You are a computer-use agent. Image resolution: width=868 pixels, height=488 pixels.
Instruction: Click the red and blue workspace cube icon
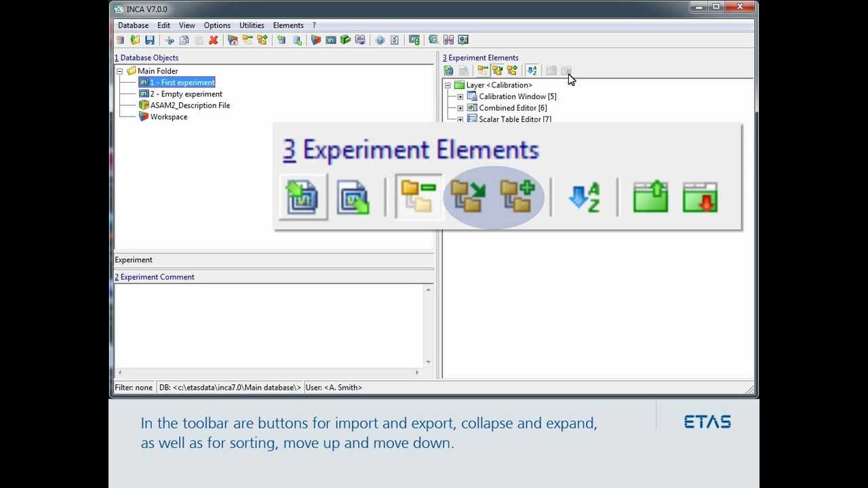[x=316, y=40]
